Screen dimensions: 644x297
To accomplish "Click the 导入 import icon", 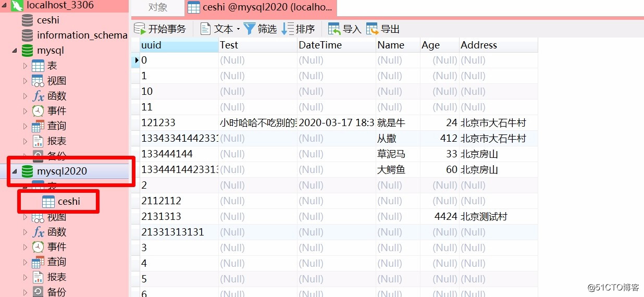I will tap(335, 29).
